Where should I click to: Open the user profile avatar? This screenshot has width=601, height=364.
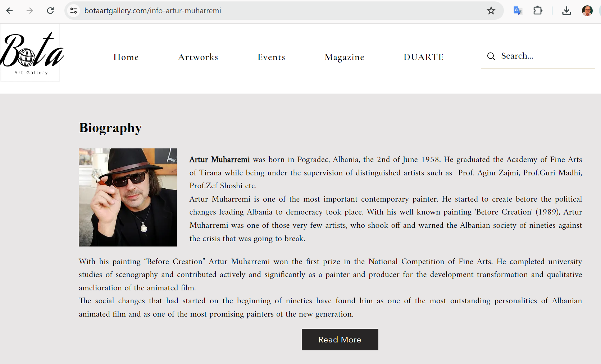(587, 11)
